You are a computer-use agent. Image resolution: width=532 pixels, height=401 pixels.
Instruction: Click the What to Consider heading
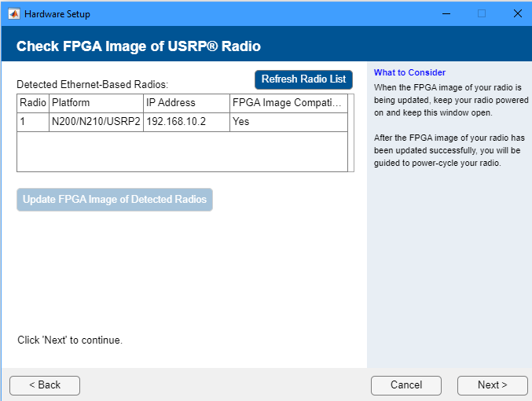(x=409, y=72)
